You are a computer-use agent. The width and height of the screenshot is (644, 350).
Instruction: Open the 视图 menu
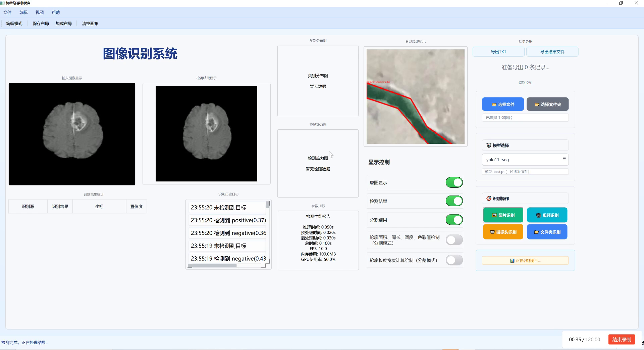[x=40, y=12]
